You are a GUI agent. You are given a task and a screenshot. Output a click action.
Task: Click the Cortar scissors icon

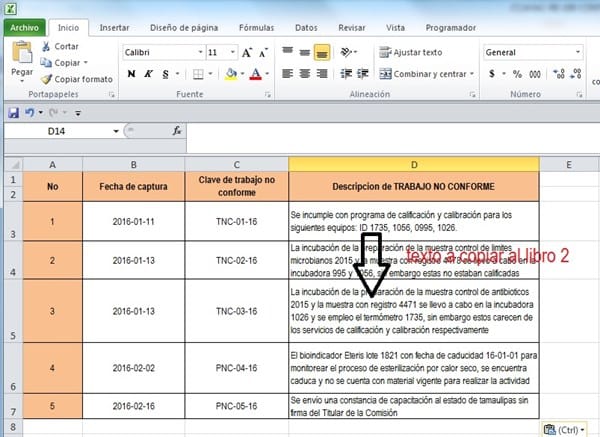point(46,46)
